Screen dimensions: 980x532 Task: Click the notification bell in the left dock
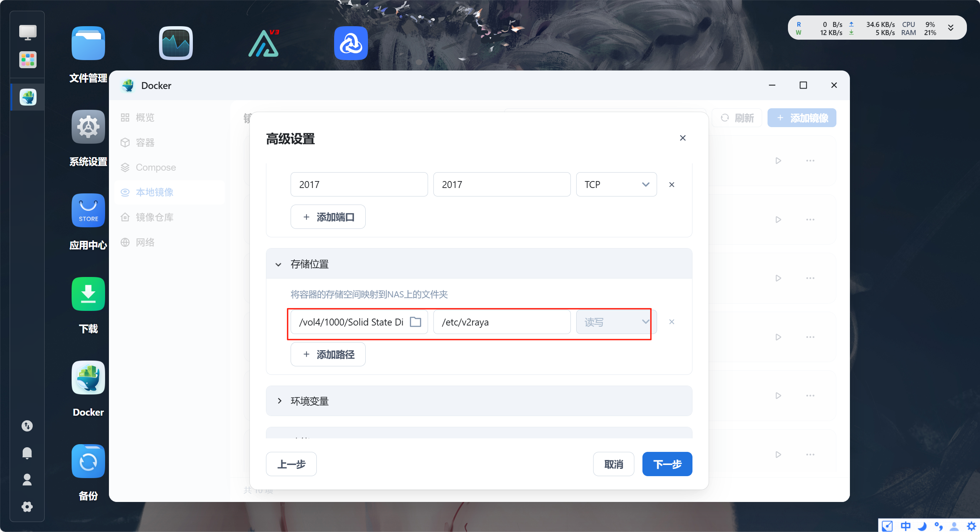pos(27,453)
